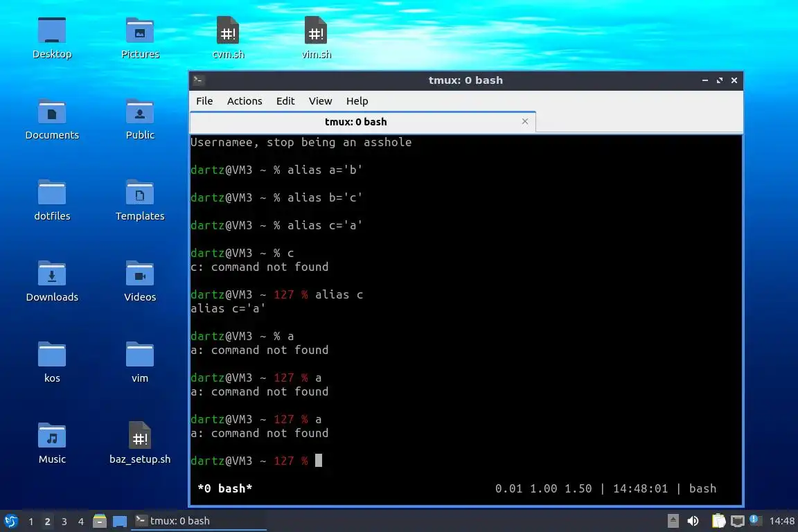The width and height of the screenshot is (798, 532).
Task: Switch to workspace 3
Action: (x=64, y=522)
